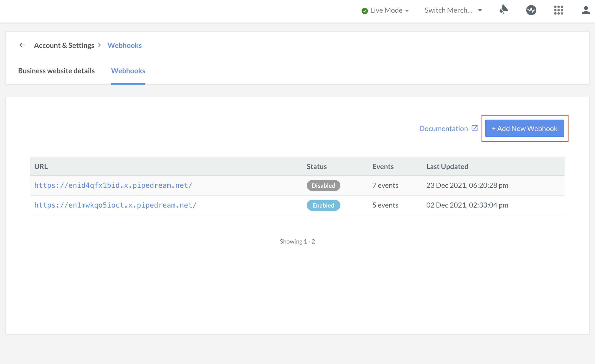
Task: Open the Live Mode dropdown
Action: tap(385, 10)
